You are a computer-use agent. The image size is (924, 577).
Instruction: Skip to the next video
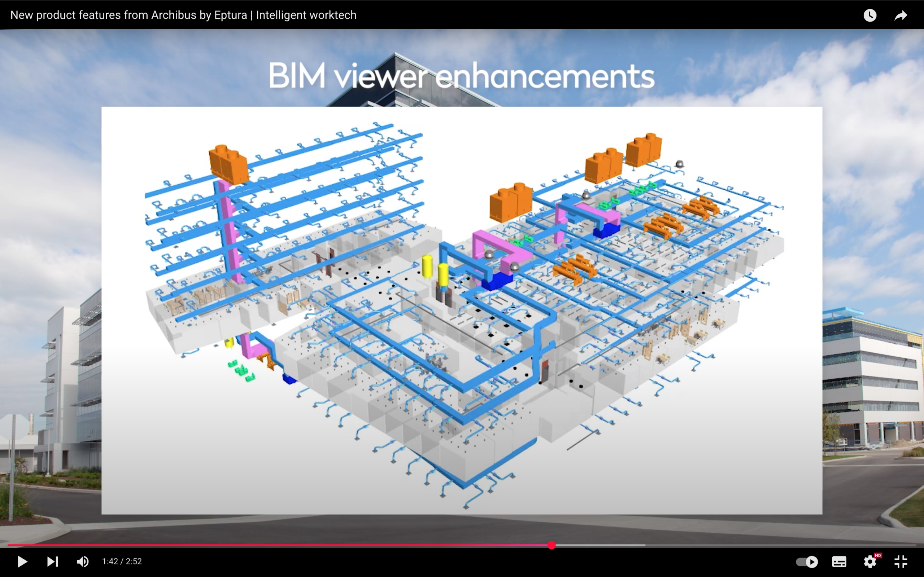tap(52, 561)
